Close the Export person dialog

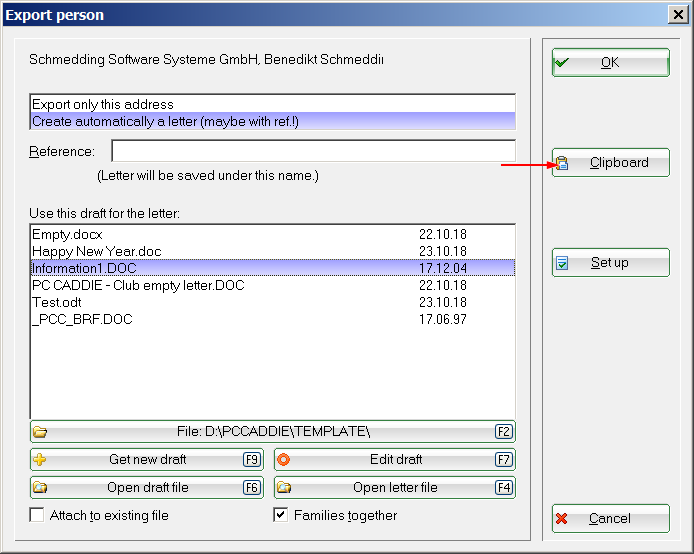(x=676, y=15)
